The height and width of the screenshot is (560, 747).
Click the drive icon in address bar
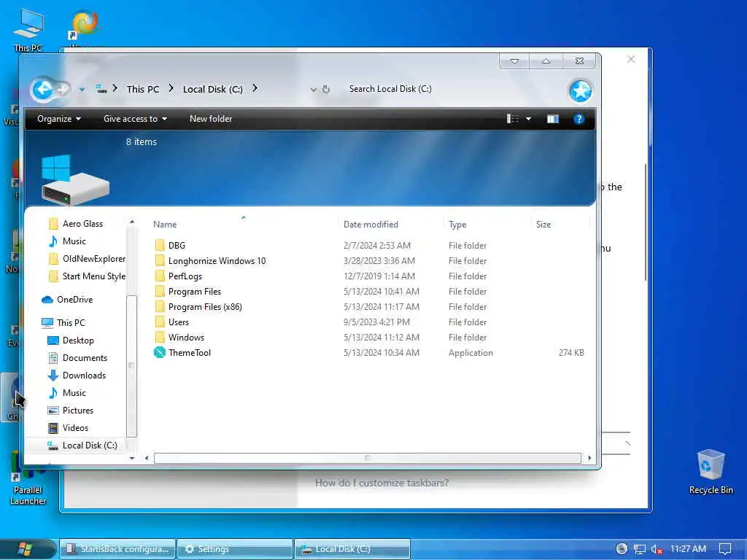pyautogui.click(x=101, y=88)
